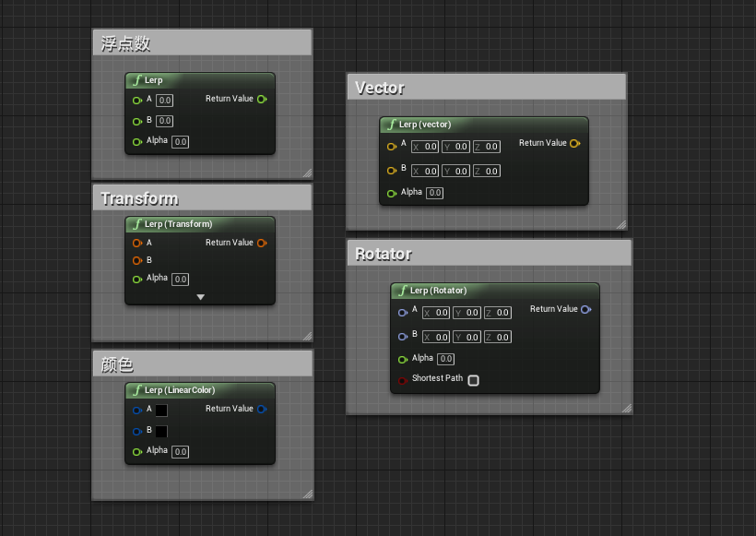Expand the Lerp (Transform) node via its down arrow
This screenshot has width=756, height=536.
[199, 295]
